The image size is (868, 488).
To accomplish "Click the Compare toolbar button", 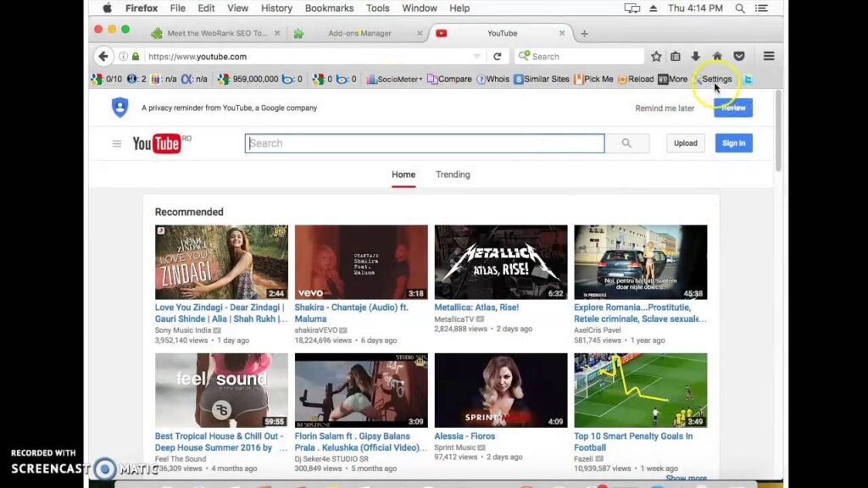I will (449, 79).
